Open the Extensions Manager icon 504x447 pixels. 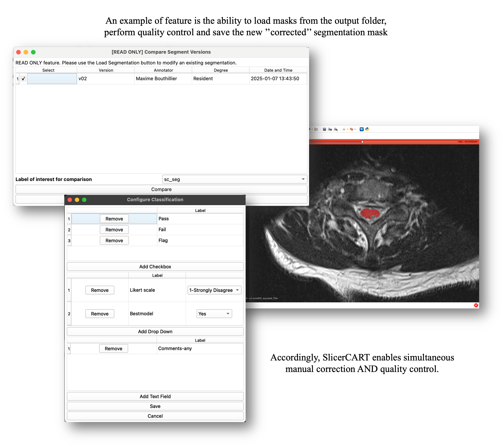tap(361, 129)
